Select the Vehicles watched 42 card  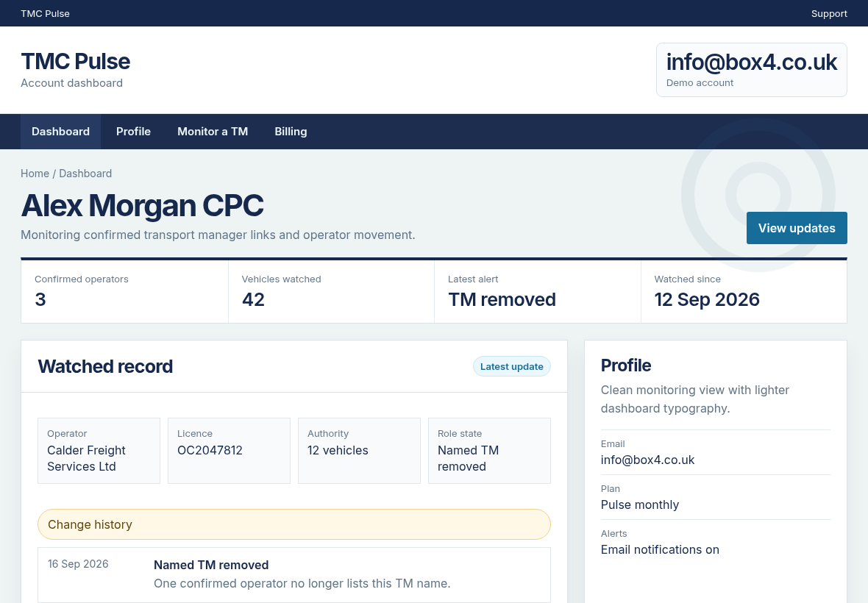[x=331, y=291]
